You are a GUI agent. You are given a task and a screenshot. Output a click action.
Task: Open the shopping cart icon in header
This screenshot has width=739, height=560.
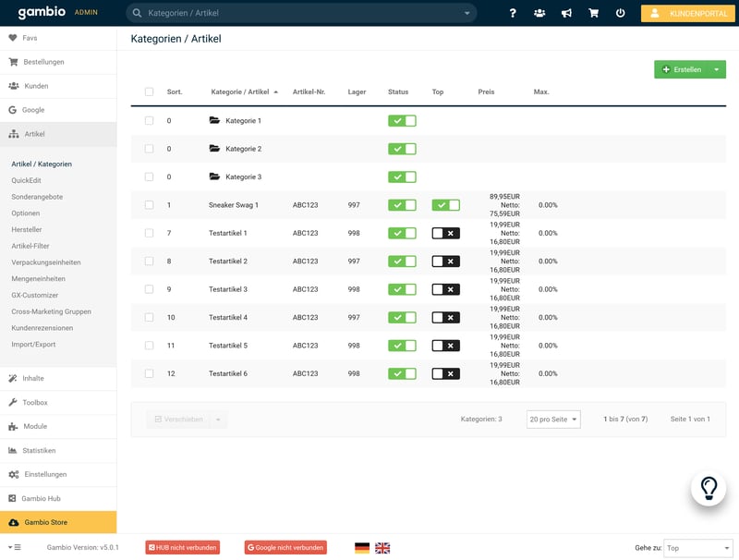(593, 14)
